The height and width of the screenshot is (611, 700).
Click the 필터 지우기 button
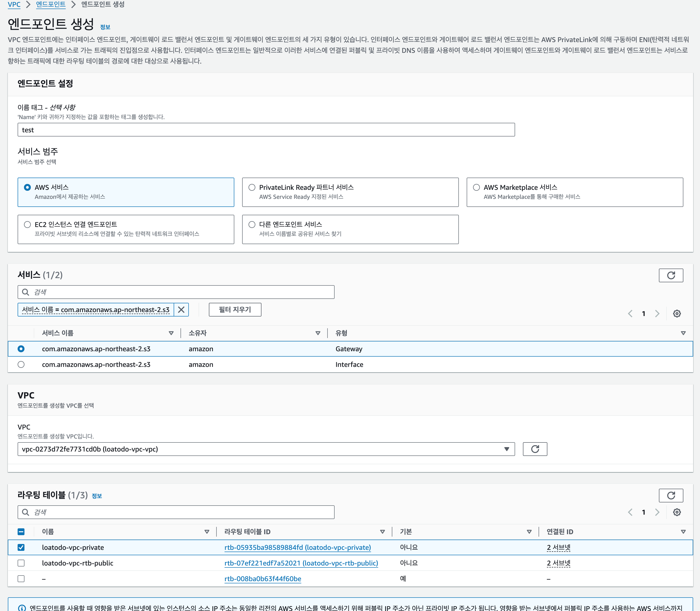pos(235,310)
